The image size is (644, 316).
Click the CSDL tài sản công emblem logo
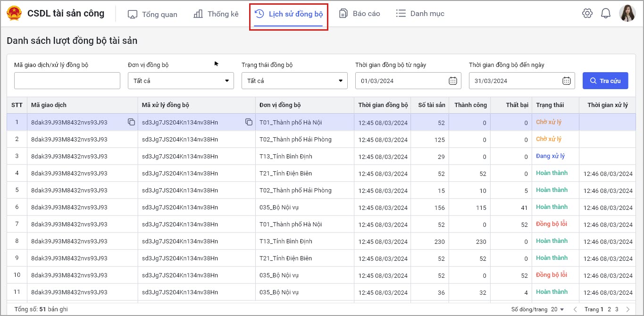point(14,14)
